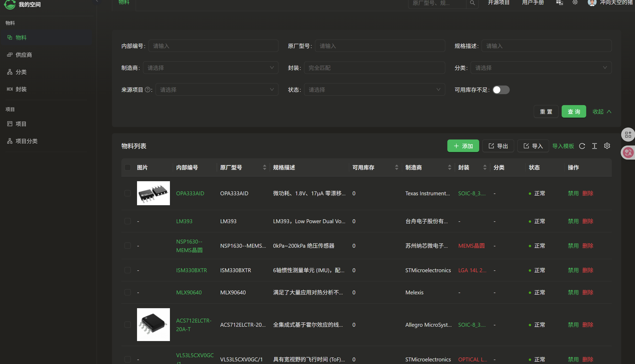Check the OPA333AID row checkbox
The width and height of the screenshot is (635, 364).
[128, 193]
